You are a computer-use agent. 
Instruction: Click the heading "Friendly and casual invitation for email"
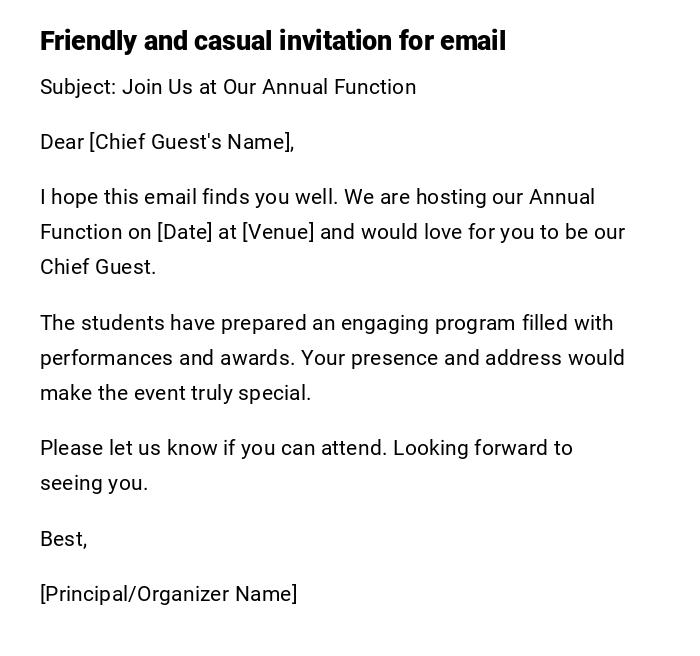[272, 41]
